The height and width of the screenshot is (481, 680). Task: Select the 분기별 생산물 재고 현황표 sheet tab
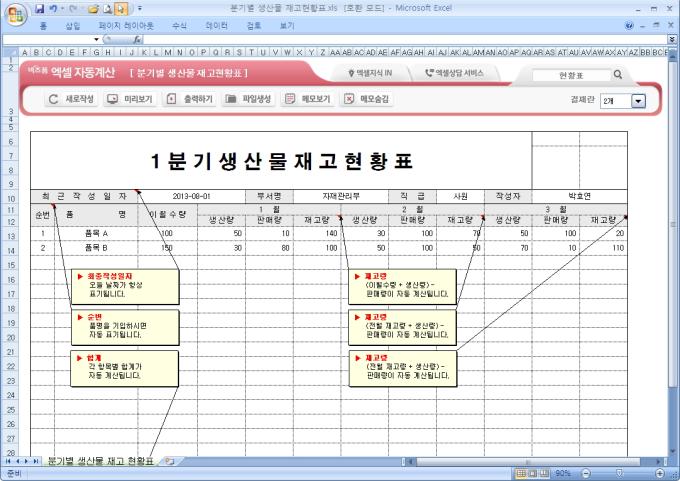pyautogui.click(x=100, y=461)
